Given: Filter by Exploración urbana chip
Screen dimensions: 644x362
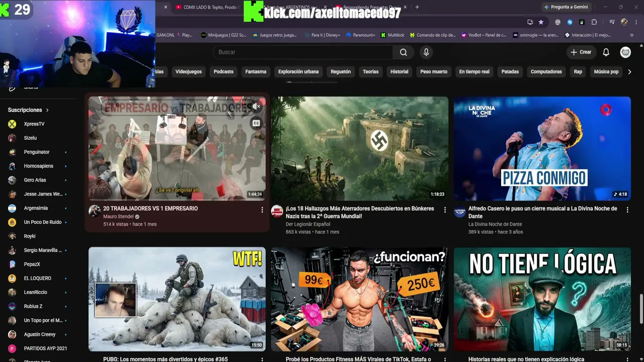Looking at the screenshot, I should click(298, 72).
